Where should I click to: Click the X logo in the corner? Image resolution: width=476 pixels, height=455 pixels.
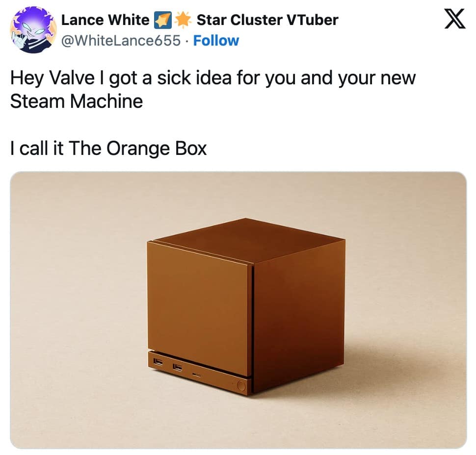454,19
